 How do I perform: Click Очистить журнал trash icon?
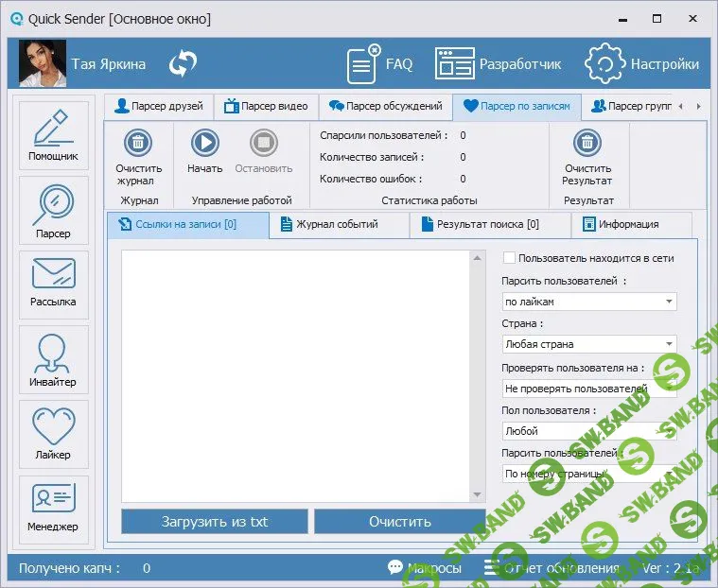pyautogui.click(x=138, y=143)
